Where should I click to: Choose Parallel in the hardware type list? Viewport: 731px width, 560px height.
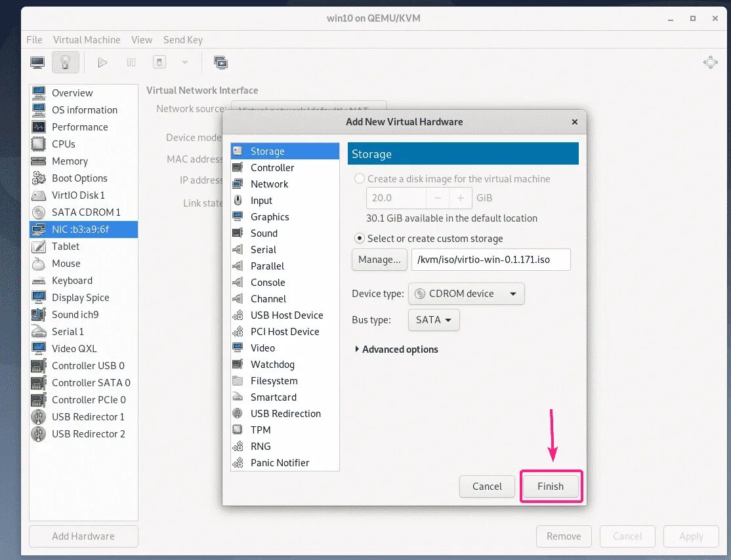[x=285, y=266]
